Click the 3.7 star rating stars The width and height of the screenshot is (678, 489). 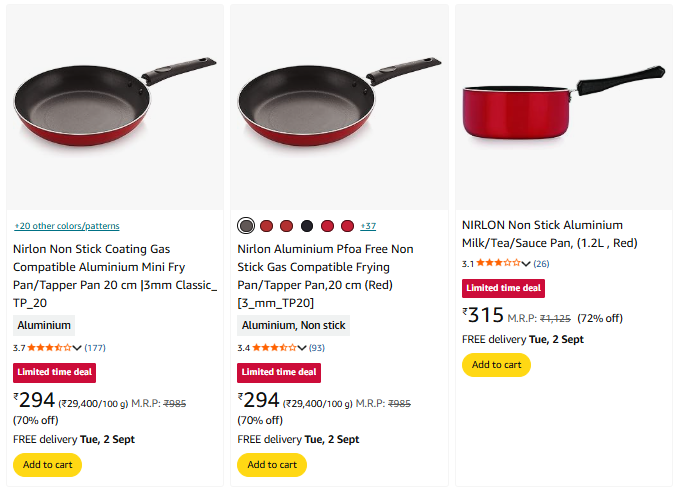point(50,348)
